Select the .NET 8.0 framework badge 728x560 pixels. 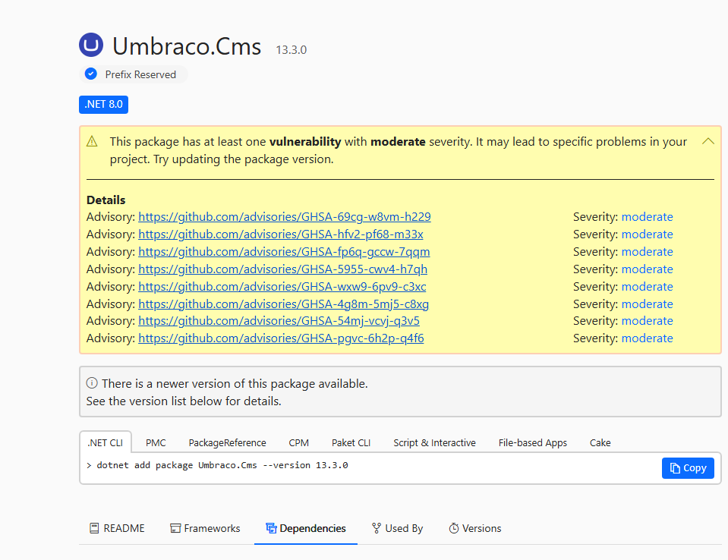coord(103,104)
